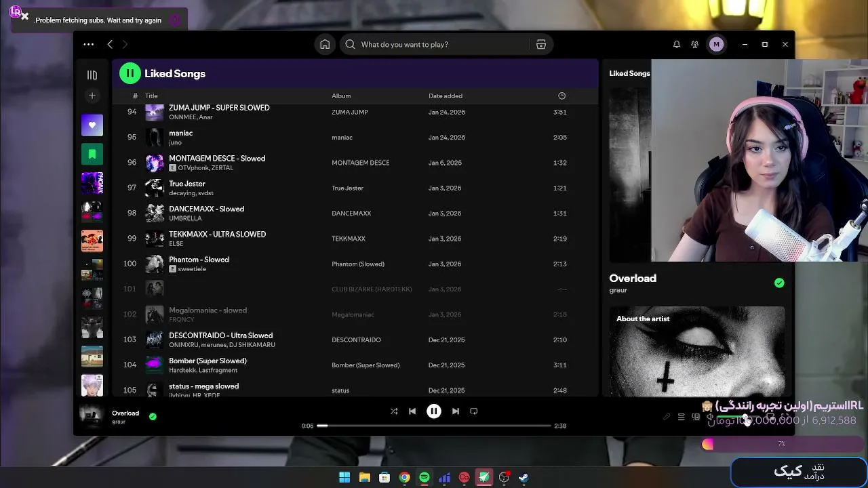Open Steam from taskbar
The height and width of the screenshot is (488, 868).
524,477
